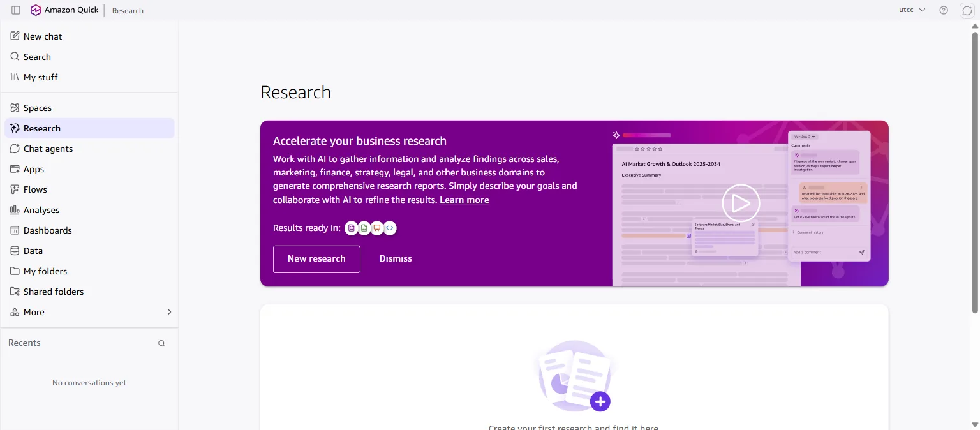Click the Chat agents icon
980x430 pixels.
[x=15, y=149]
